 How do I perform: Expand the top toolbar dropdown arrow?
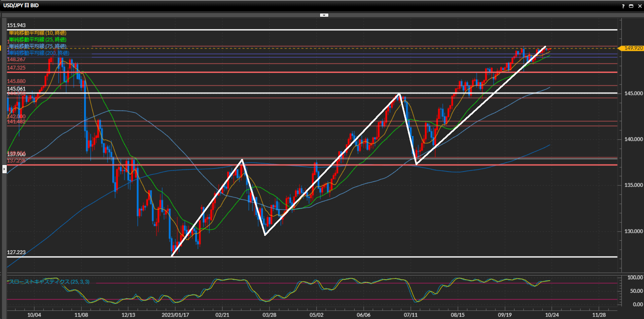click(324, 15)
